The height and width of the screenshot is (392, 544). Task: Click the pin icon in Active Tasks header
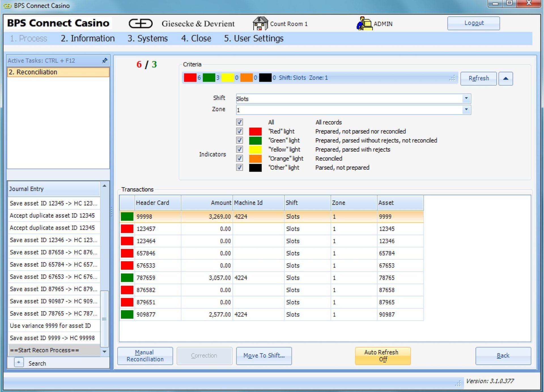click(105, 60)
